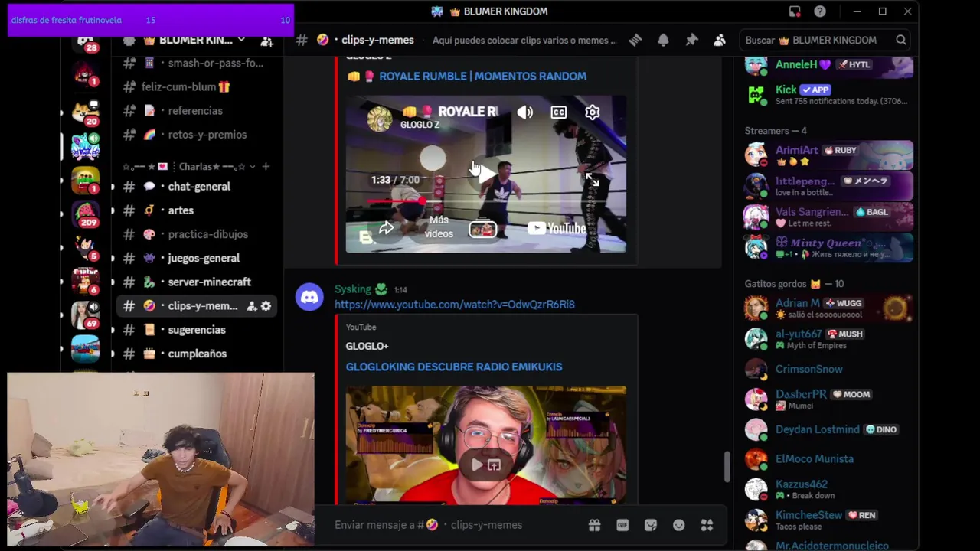This screenshot has width=980, height=551.
Task: Click Más videos on video overlay
Action: pos(439,227)
